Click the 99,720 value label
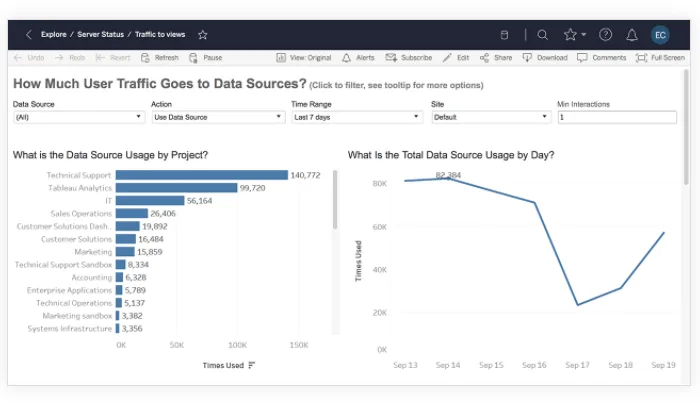This screenshot has width=700, height=420. coord(252,188)
